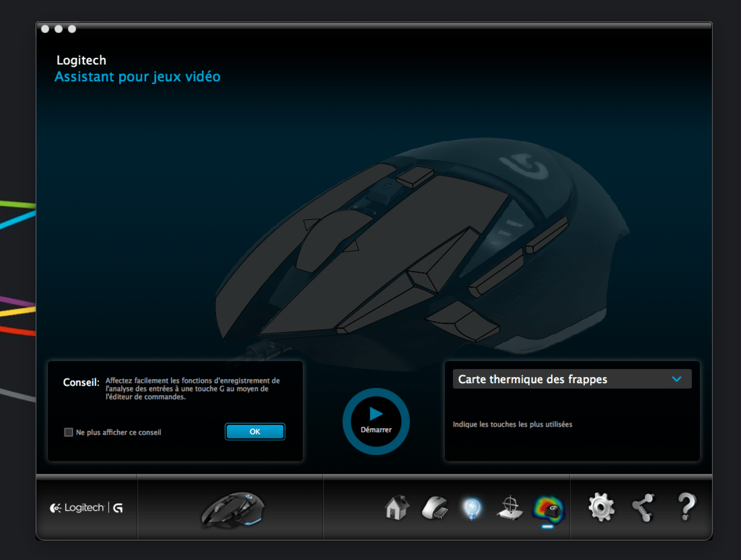Viewport: 741px width, 560px height.
Task: Click the OK button in the Conseil box
Action: (255, 431)
